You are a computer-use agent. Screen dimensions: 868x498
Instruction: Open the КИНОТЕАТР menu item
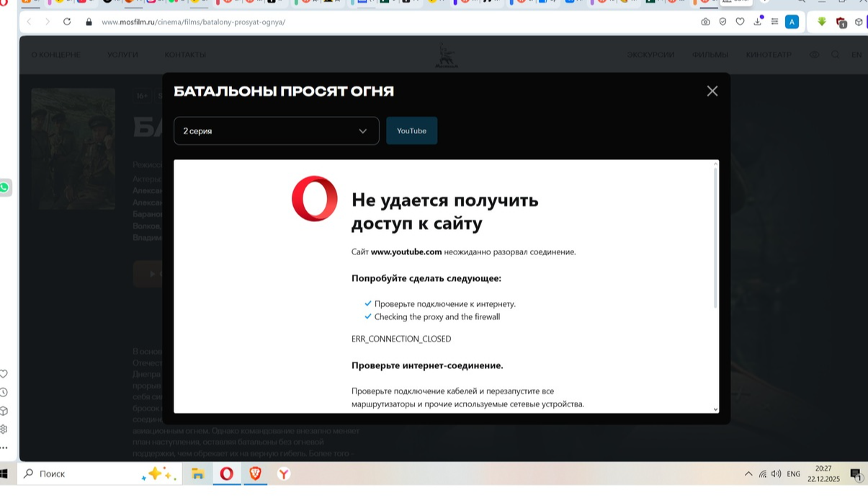[x=769, y=55]
